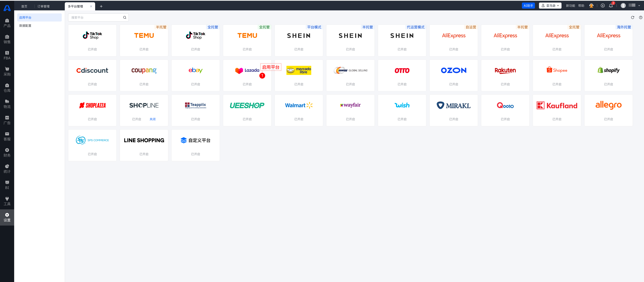Switch to the 首页 tab

(x=24, y=6)
